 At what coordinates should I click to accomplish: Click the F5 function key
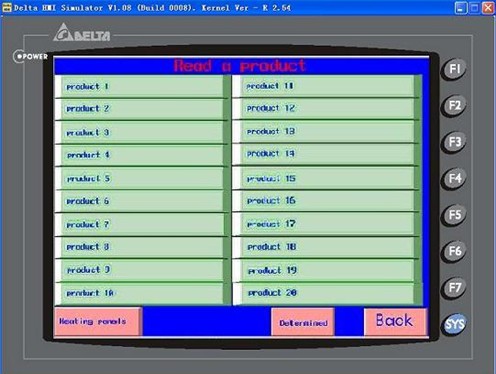tap(454, 215)
